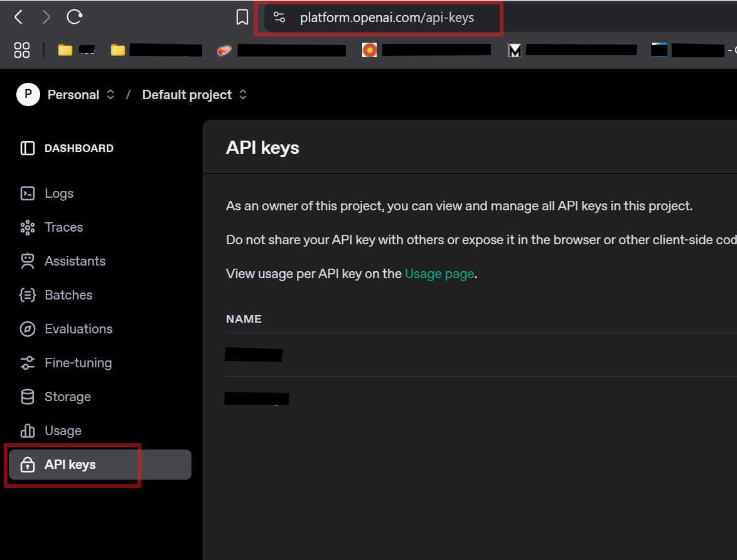Collapse the sidebar via Dashboard panel icon
This screenshot has height=560, width=737.
click(x=27, y=148)
